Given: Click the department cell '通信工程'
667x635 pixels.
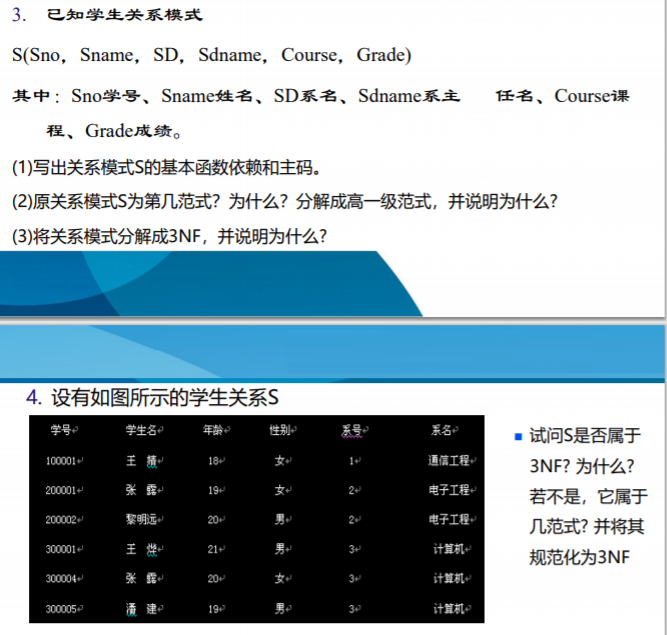Looking at the screenshot, I should tap(451, 460).
